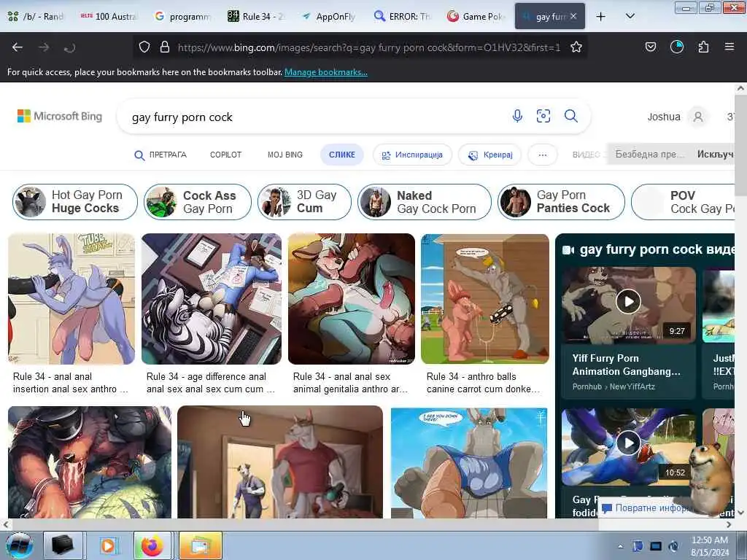Reload the page with the refresh icon
The height and width of the screenshot is (560, 747).
(x=69, y=47)
